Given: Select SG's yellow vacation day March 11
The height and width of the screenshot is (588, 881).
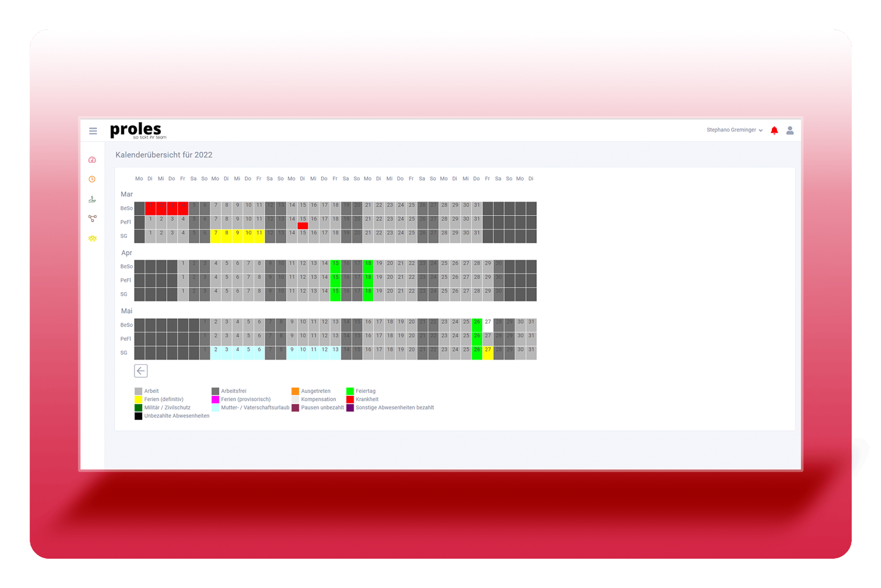Looking at the screenshot, I should (259, 236).
